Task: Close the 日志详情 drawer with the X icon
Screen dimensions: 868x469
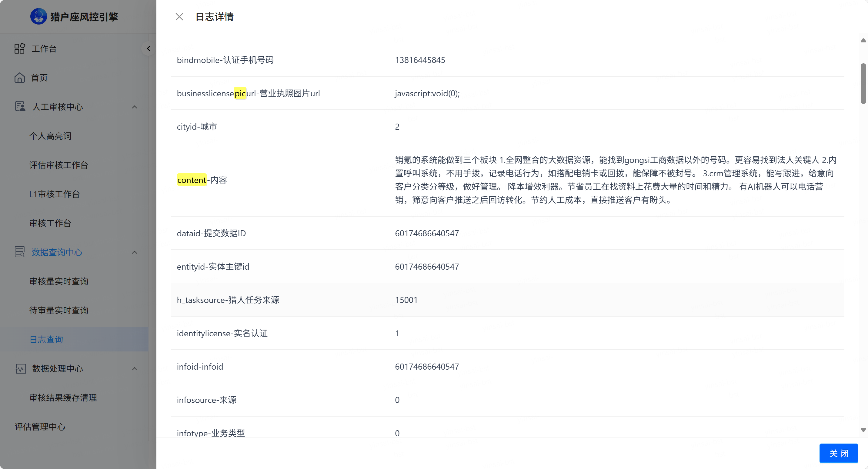Action: [x=179, y=17]
